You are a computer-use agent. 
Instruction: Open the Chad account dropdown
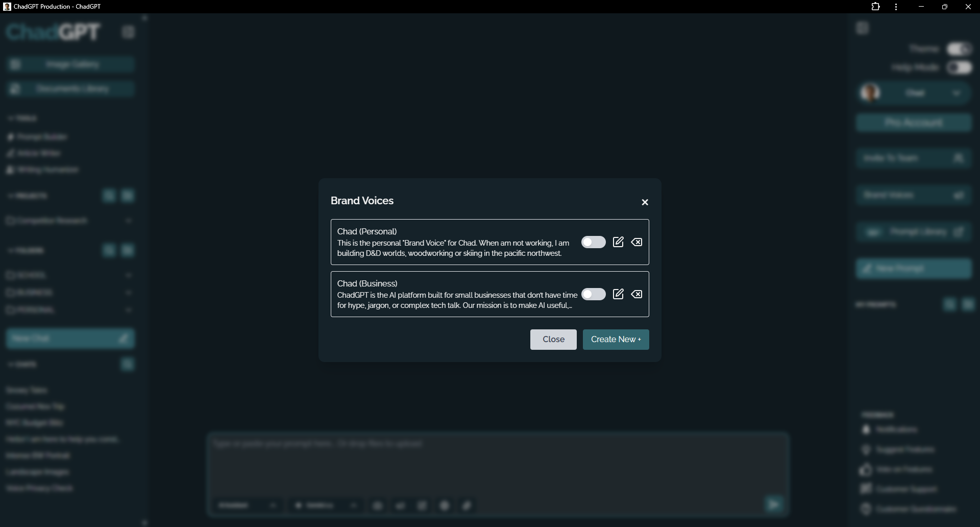957,92
